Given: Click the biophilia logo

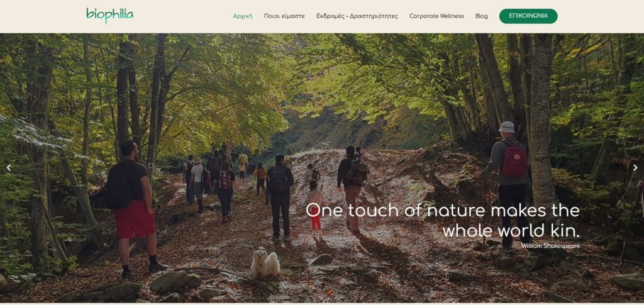Looking at the screenshot, I should 109,16.
